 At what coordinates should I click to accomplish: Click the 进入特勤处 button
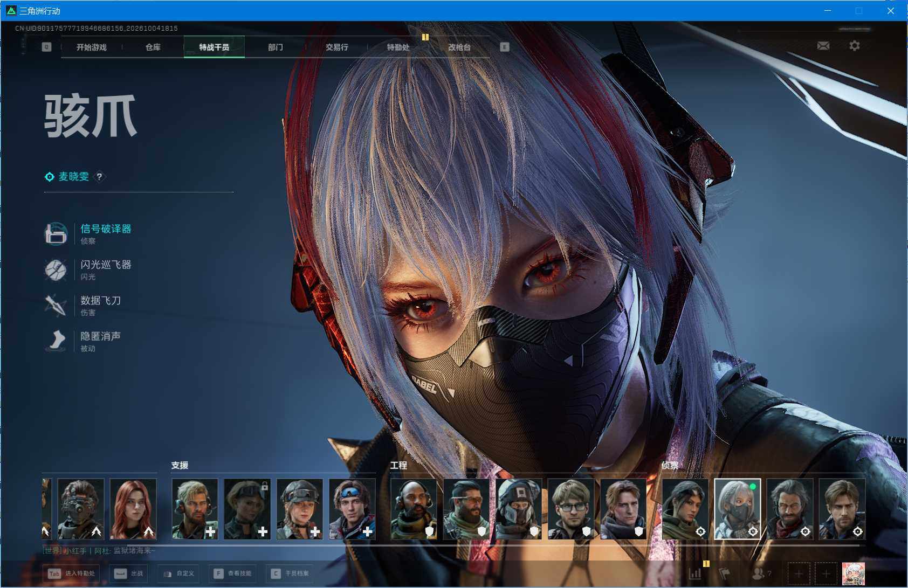click(x=72, y=573)
